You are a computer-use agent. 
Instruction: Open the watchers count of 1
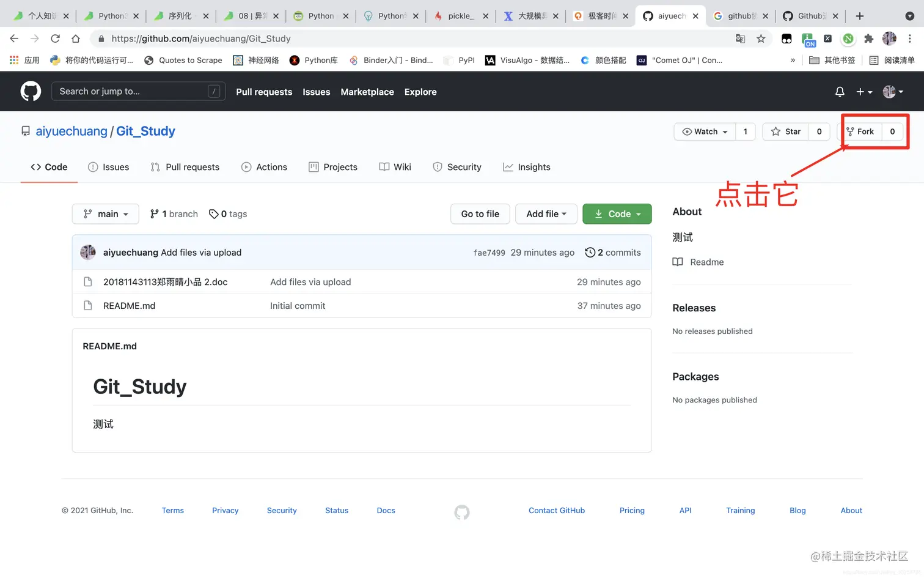click(x=745, y=132)
